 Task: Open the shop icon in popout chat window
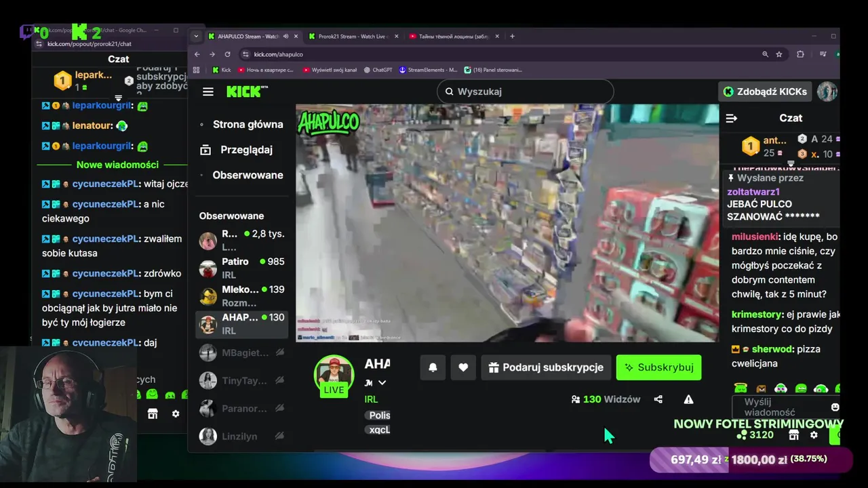click(153, 413)
